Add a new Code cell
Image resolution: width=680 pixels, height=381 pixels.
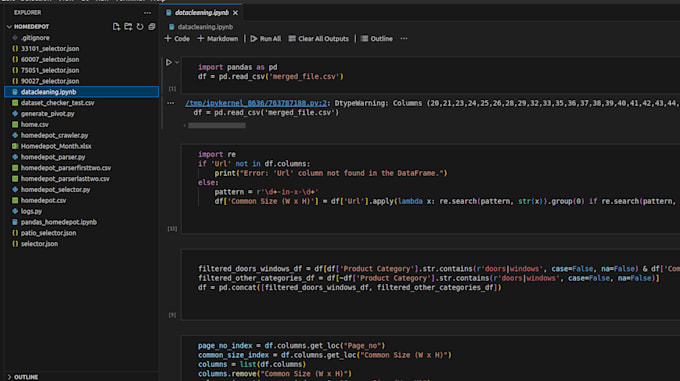click(x=177, y=39)
